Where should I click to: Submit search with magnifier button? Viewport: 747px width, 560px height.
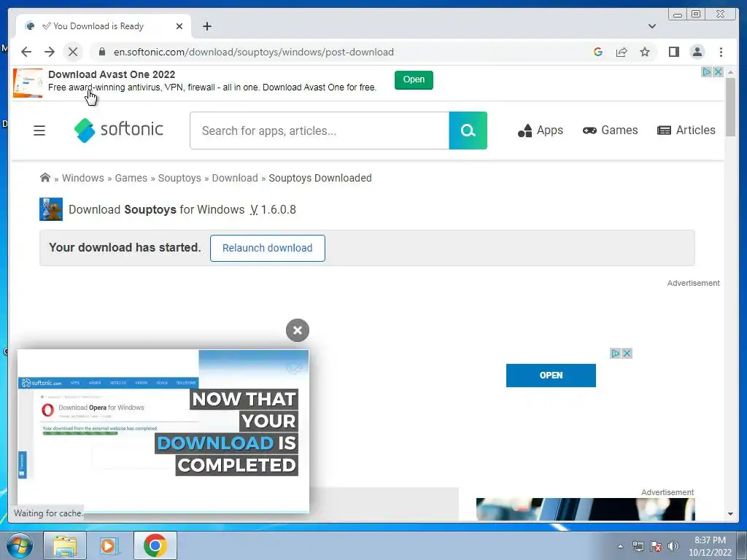pyautogui.click(x=468, y=131)
